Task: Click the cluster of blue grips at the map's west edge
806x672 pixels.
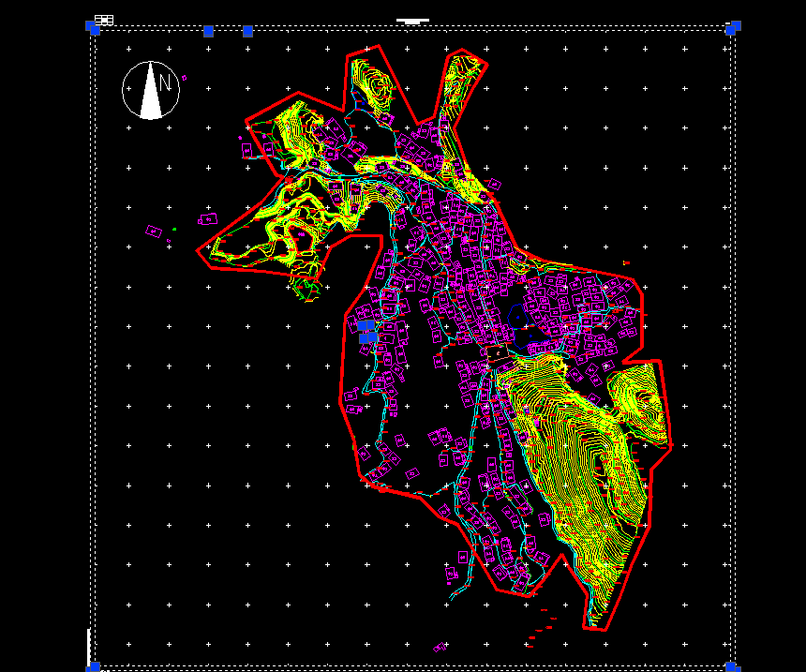Action: (367, 331)
